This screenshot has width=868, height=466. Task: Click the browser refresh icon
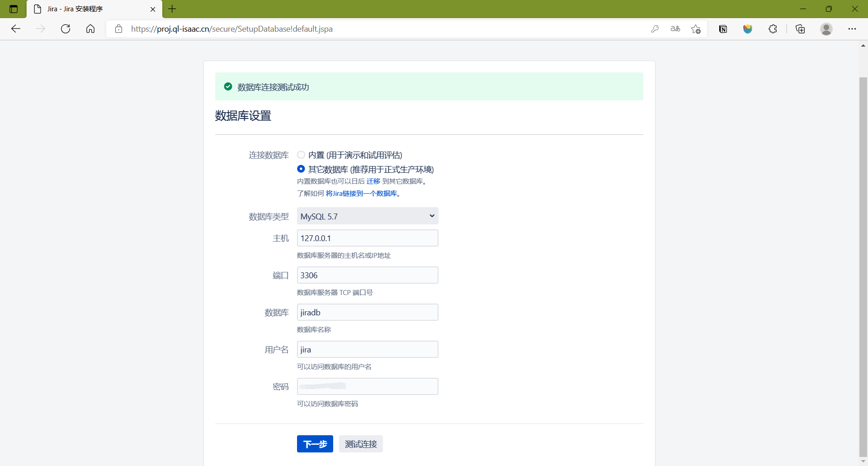pos(66,29)
